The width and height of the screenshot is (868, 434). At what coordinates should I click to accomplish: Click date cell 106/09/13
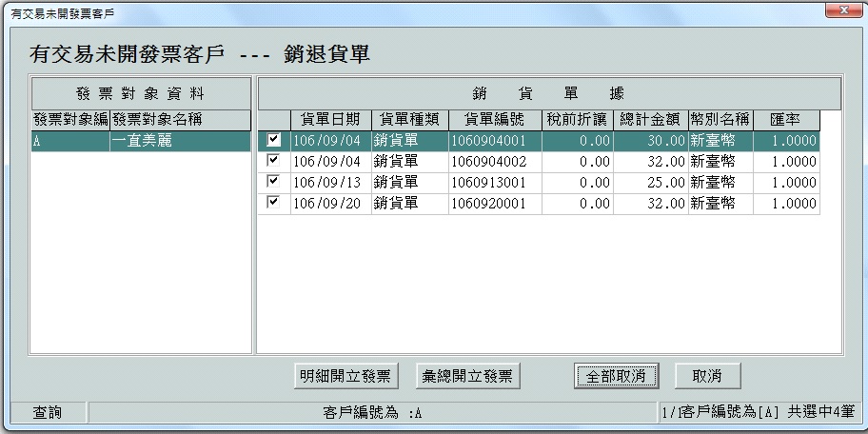(330, 184)
